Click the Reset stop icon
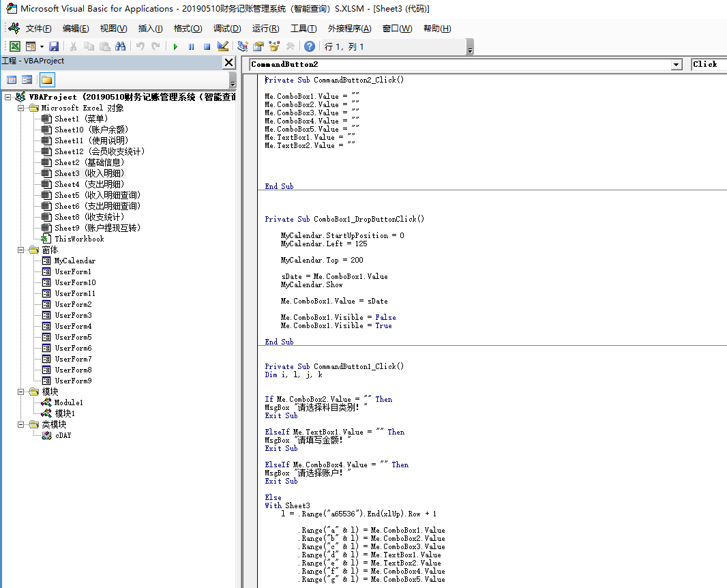 207,46
